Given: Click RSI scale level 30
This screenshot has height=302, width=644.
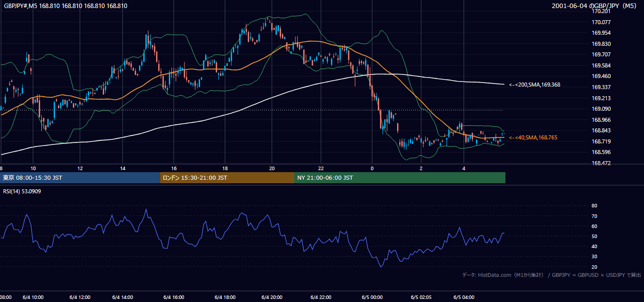Looking at the screenshot, I should point(594,257).
